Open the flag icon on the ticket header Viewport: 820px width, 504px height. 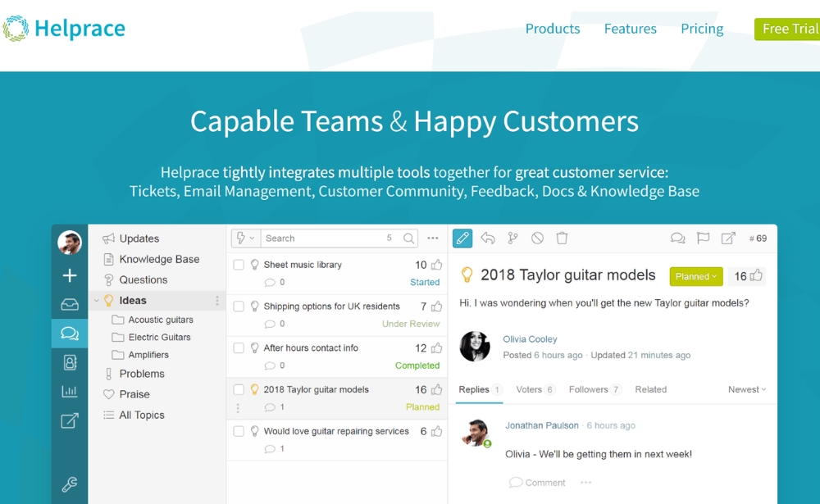703,238
